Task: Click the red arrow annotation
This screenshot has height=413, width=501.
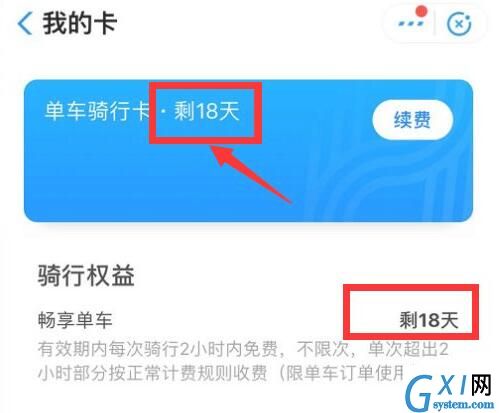Action: [252, 174]
